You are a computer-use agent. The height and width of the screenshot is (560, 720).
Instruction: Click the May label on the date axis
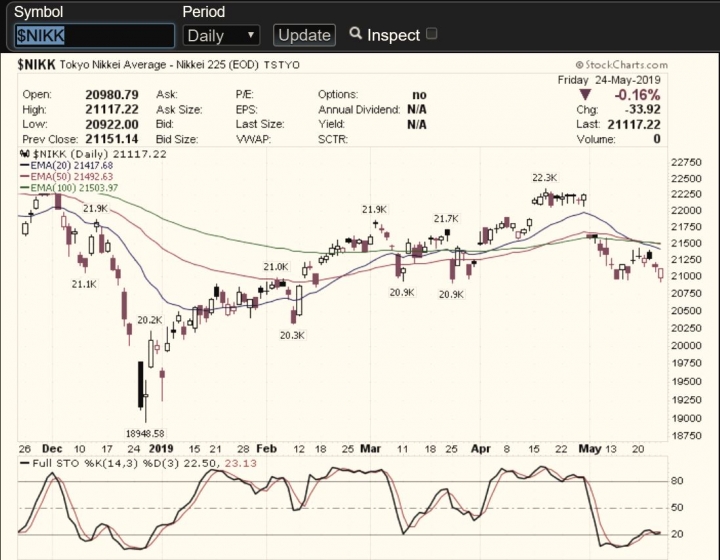coord(590,448)
